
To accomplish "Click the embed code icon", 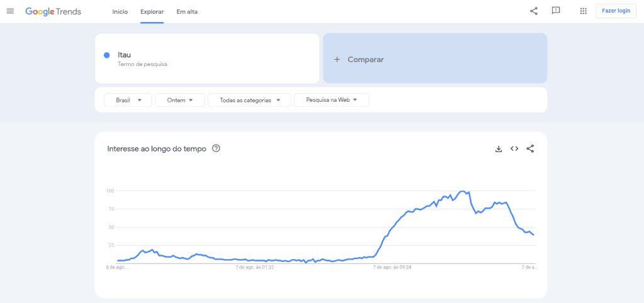I will pos(514,149).
